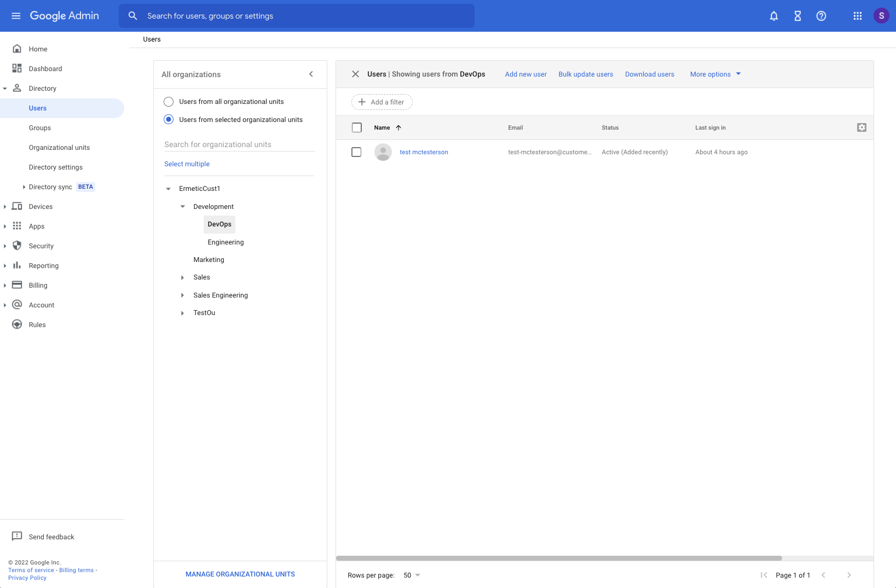Image resolution: width=896 pixels, height=588 pixels.
Task: Expand the Sales org unit
Action: point(183,277)
